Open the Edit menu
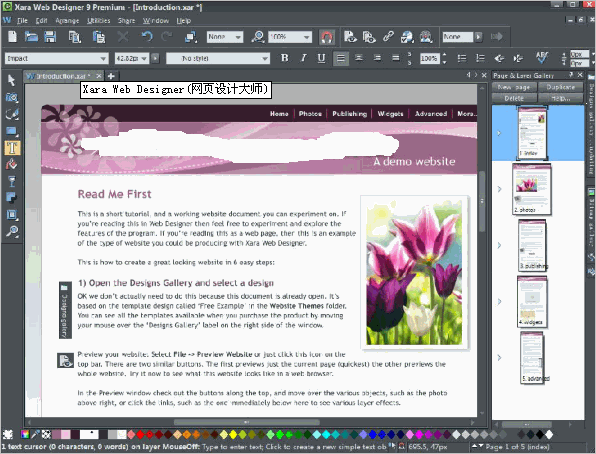 (41, 21)
